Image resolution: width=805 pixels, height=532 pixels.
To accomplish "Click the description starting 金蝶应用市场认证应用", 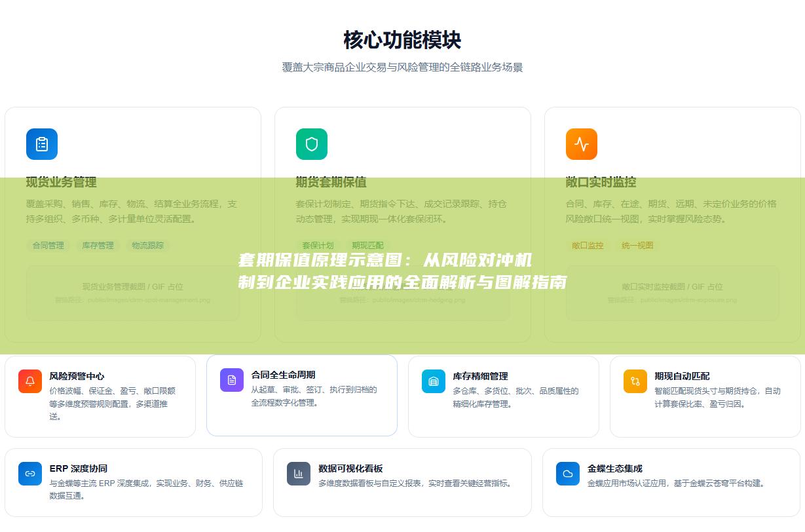I will pyautogui.click(x=676, y=484).
